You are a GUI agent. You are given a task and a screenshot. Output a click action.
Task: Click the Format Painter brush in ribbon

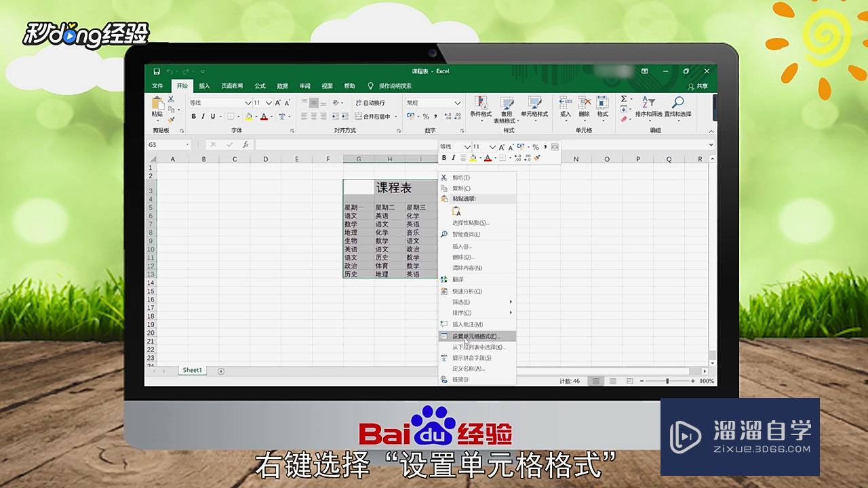point(171,119)
